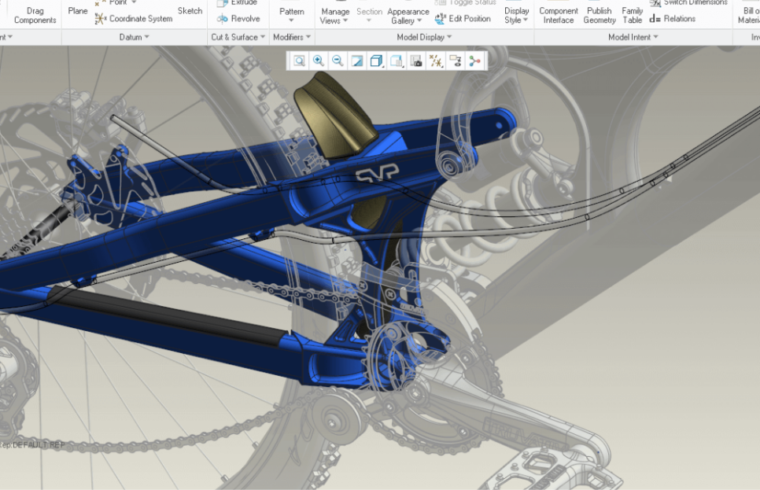Toggle the spin center icon
This screenshot has width=760, height=490.
(475, 61)
